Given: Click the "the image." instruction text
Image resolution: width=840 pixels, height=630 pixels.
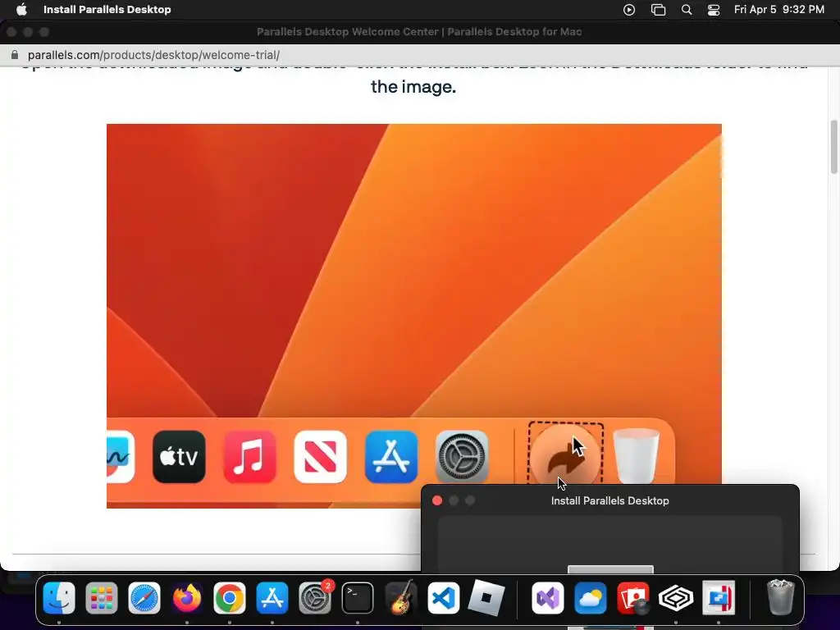Looking at the screenshot, I should (x=413, y=87).
